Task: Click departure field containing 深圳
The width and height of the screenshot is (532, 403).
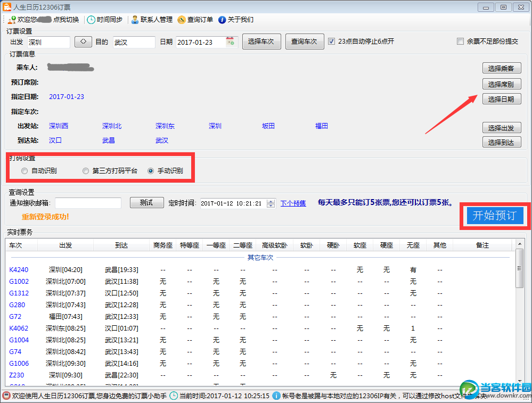Action: pyautogui.click(x=48, y=42)
